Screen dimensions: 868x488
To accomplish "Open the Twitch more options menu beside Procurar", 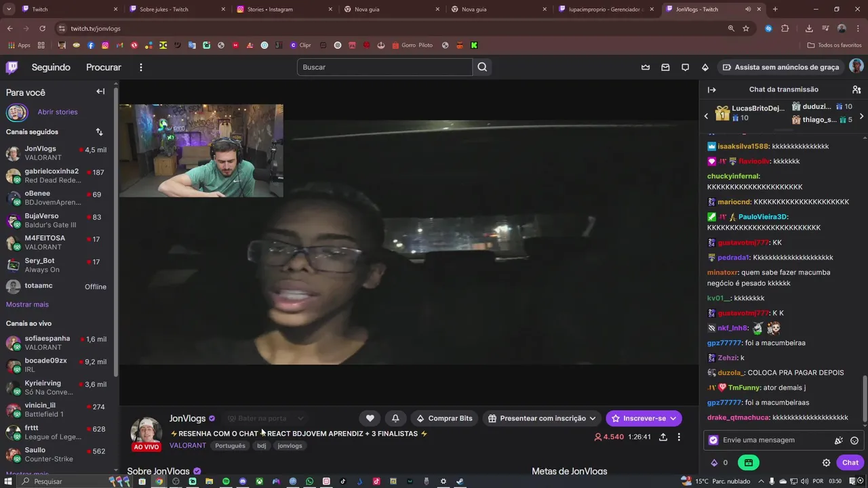I will (141, 67).
